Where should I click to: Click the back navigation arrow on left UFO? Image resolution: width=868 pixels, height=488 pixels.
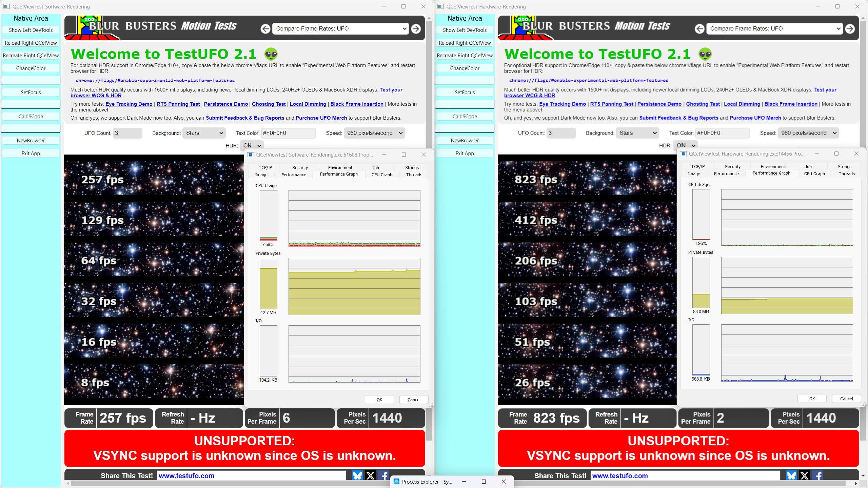[x=264, y=28]
